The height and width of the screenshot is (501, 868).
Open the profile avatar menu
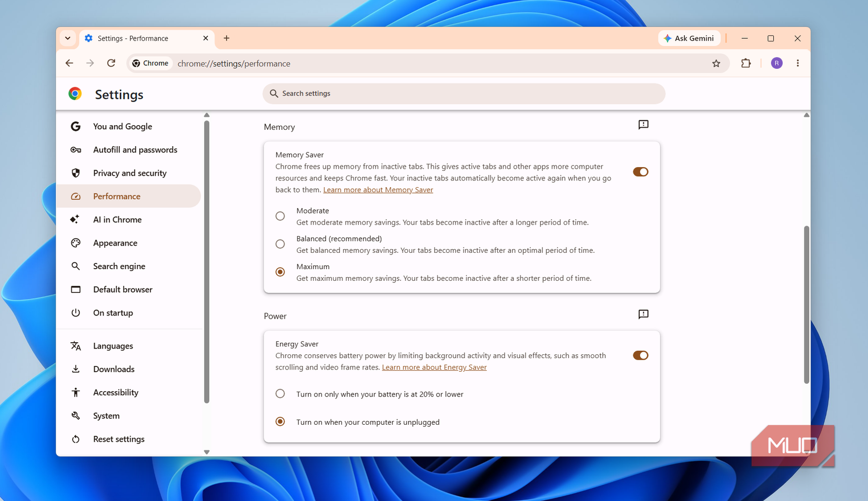tap(777, 64)
